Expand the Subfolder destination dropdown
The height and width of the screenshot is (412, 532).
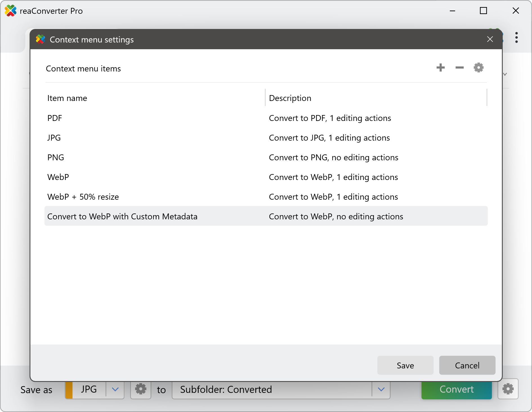(x=381, y=390)
